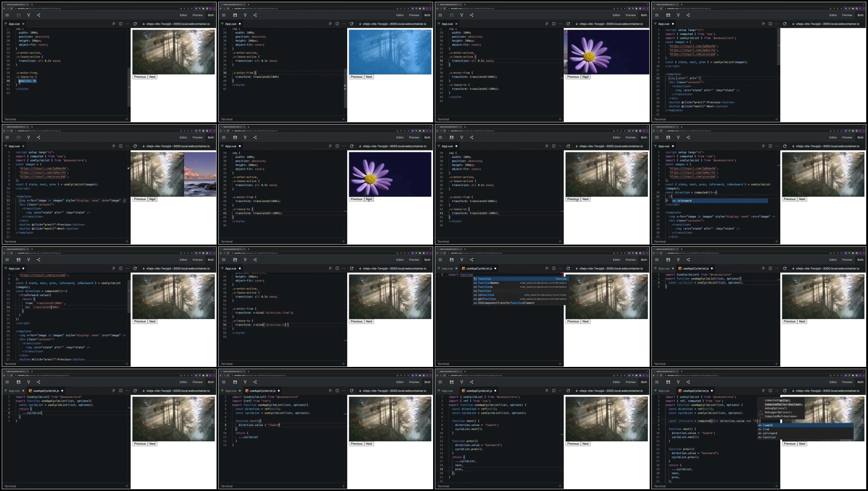Refresh the preview in the forest-beside-sunset frame
Screen dimensions: 868x491
coord(135,146)
